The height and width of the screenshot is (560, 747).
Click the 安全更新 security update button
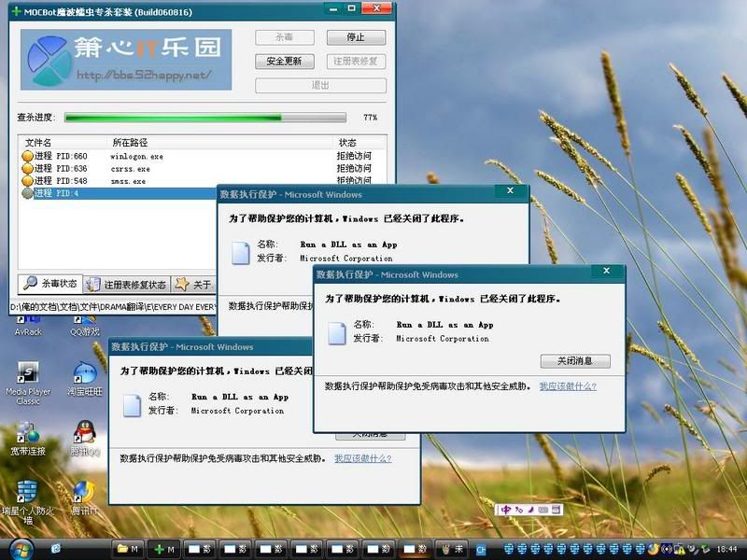284,62
